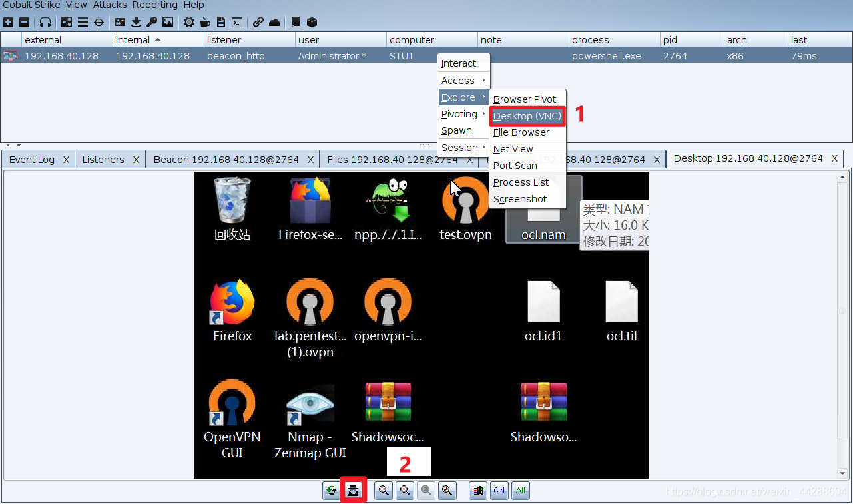This screenshot has width=853, height=504.
Task: Open the View menu
Action: [x=76, y=5]
